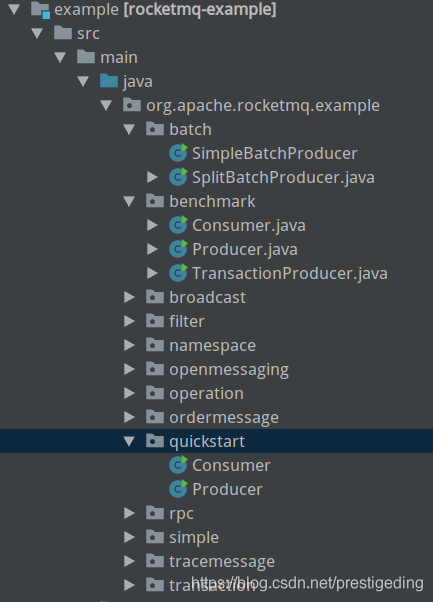
Task: Expand the broadcast package
Action: [x=129, y=297]
